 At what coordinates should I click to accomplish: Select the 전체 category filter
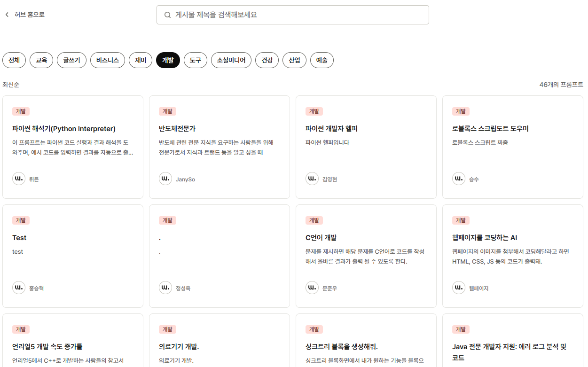click(x=14, y=60)
